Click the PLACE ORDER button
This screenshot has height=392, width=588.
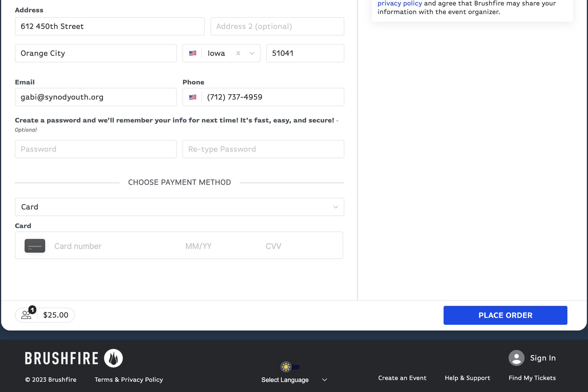[505, 315]
